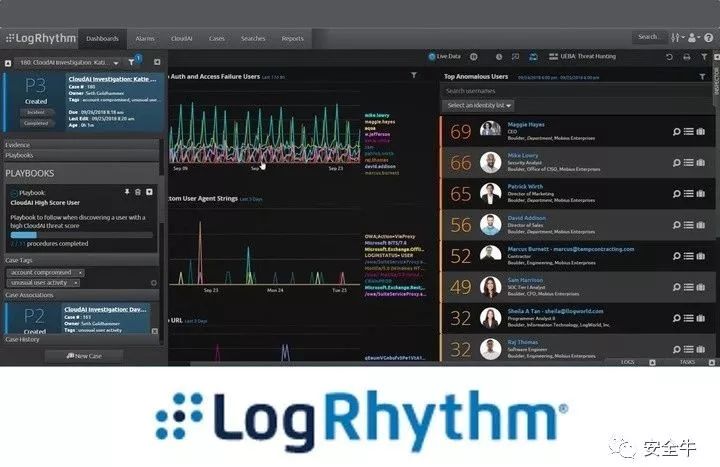This screenshot has width=720, height=467.
Task: Expand the Case History section
Action: tap(81, 339)
